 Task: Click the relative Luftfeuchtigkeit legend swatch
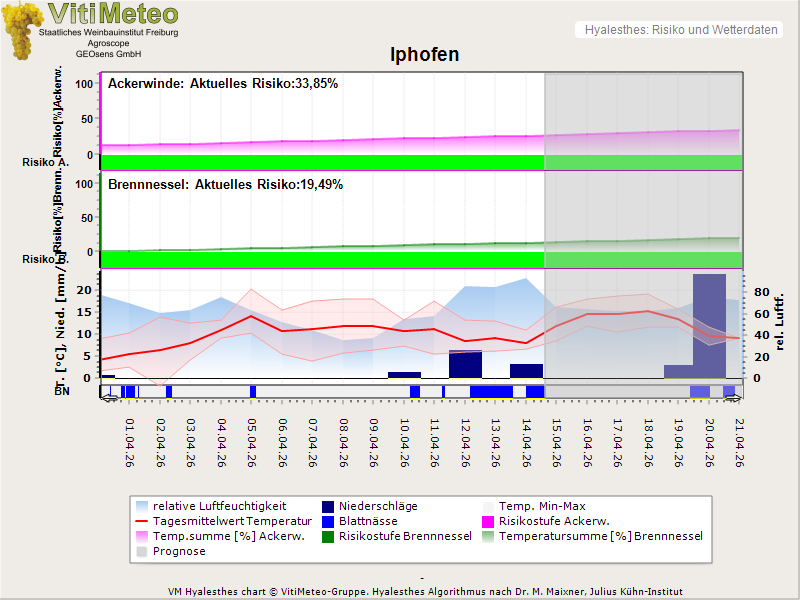[141, 507]
